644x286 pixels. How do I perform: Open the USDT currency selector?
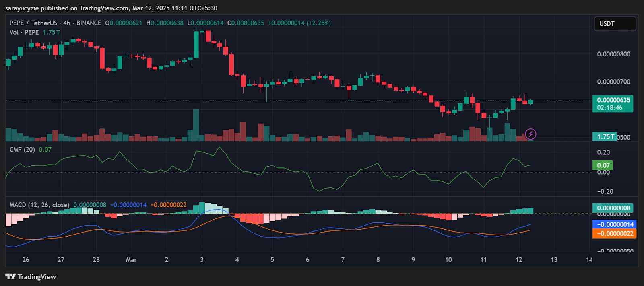(615, 24)
